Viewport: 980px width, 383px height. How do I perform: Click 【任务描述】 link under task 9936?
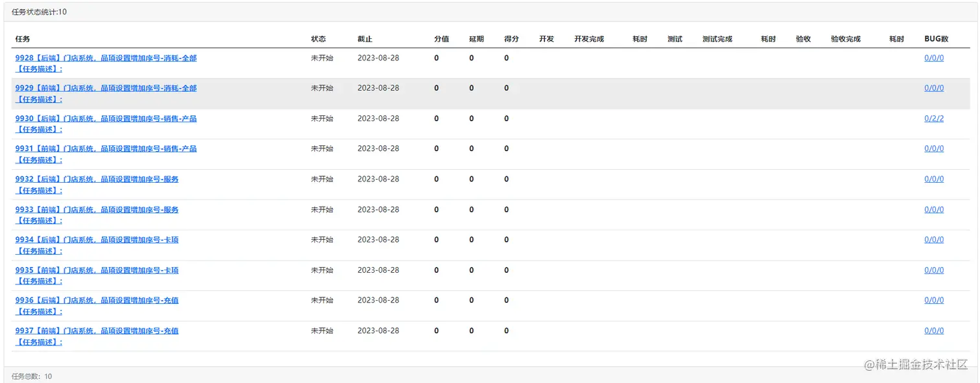click(x=39, y=311)
